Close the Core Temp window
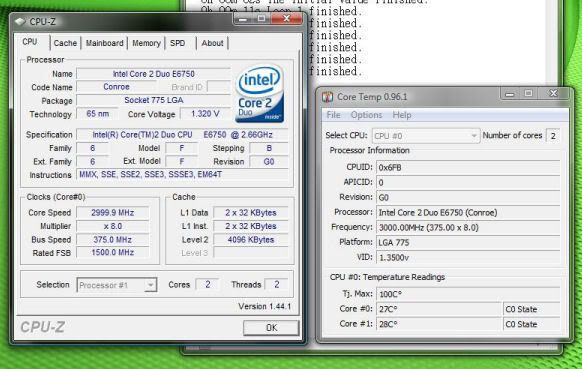 click(553, 93)
